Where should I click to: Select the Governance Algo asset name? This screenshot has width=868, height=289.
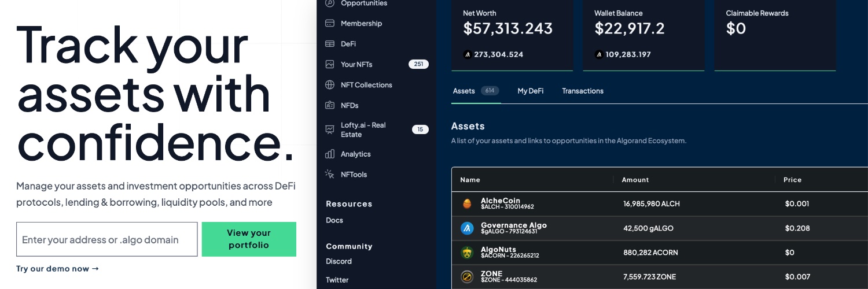coord(514,225)
